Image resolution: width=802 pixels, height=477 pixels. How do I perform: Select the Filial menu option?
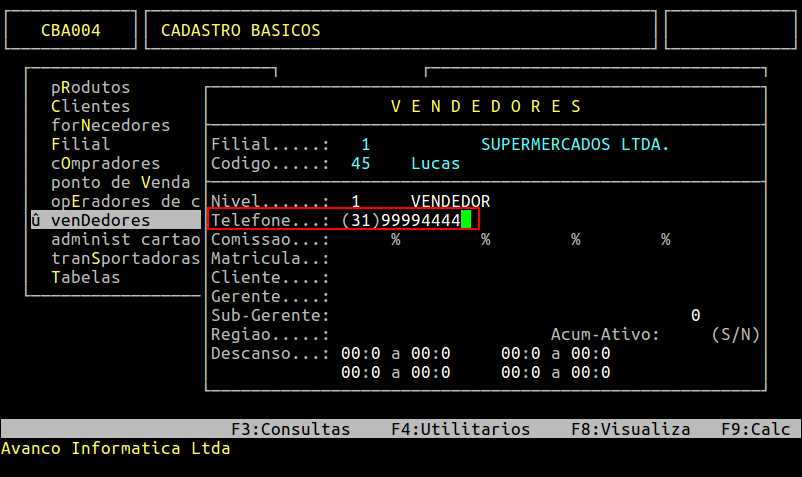pyautogui.click(x=80, y=144)
